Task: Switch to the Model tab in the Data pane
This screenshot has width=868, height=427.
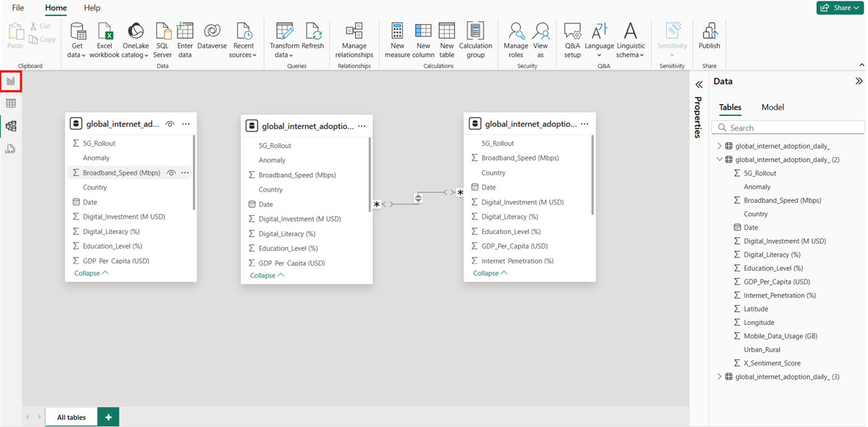Action: 773,107
